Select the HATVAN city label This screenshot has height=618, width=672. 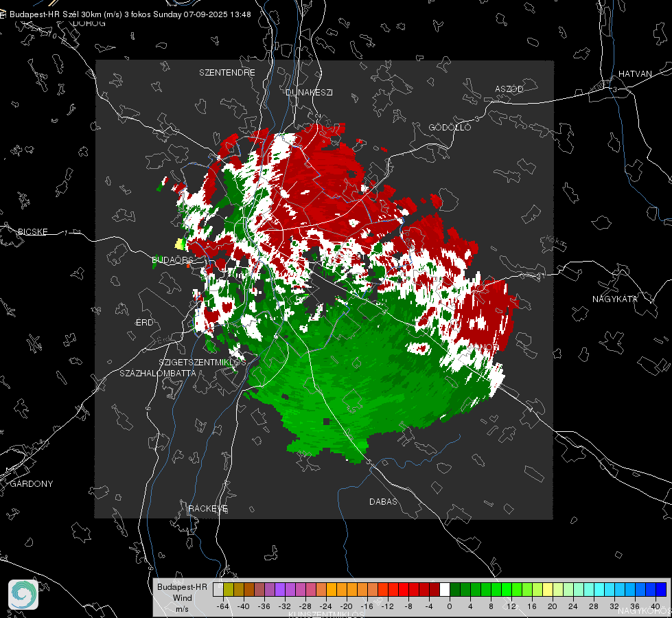(x=635, y=73)
